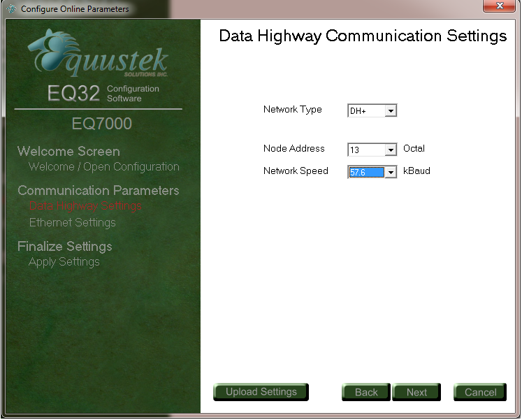Click the Communication Parameters heading

98,190
